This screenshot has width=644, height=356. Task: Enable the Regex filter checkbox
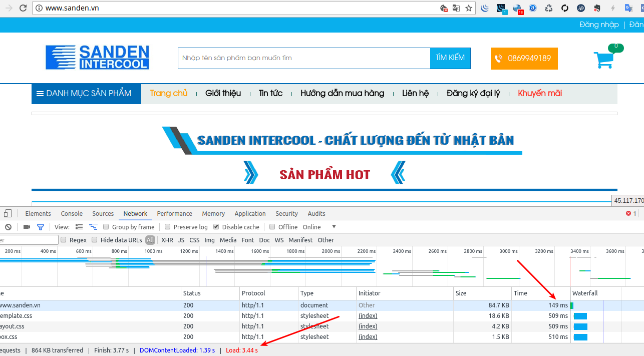pos(64,240)
